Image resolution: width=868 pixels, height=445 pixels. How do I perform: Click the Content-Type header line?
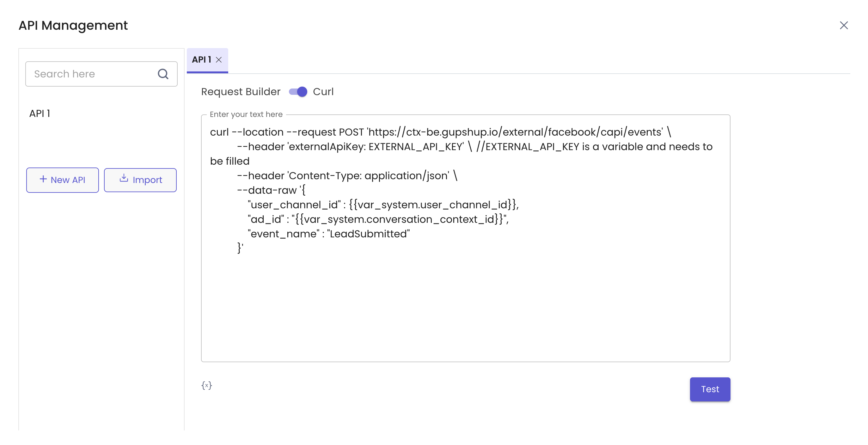pos(347,175)
